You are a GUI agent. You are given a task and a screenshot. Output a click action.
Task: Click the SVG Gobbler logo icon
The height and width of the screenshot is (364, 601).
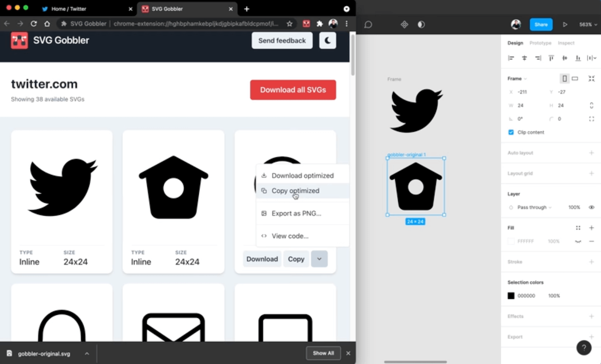tap(20, 40)
